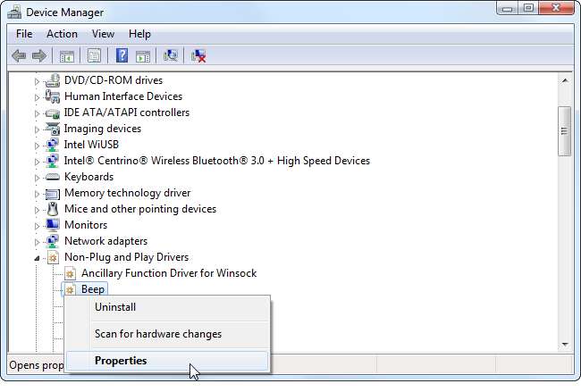This screenshot has height=392, width=581.
Task: Select the Keyboards category
Action: [89, 177]
